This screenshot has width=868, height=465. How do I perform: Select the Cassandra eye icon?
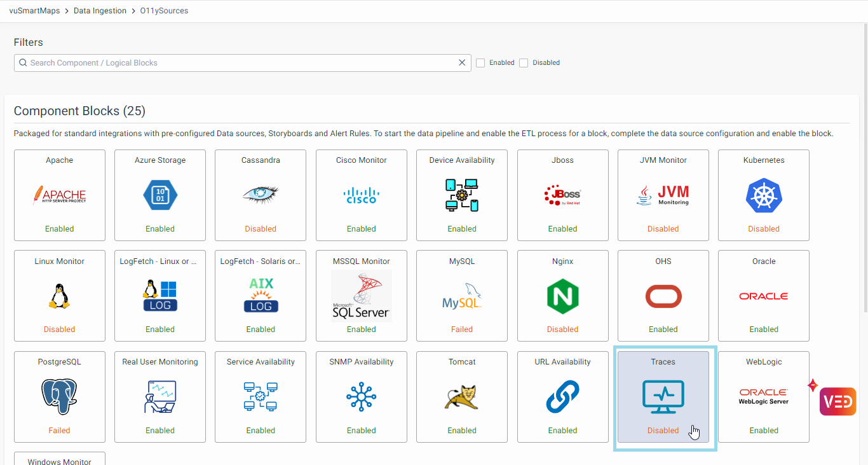pyautogui.click(x=261, y=195)
